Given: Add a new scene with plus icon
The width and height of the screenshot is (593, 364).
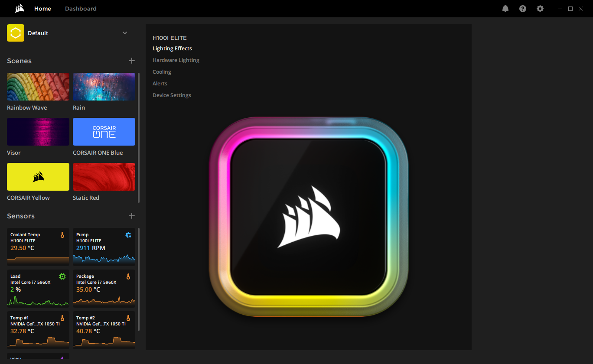Looking at the screenshot, I should (132, 61).
